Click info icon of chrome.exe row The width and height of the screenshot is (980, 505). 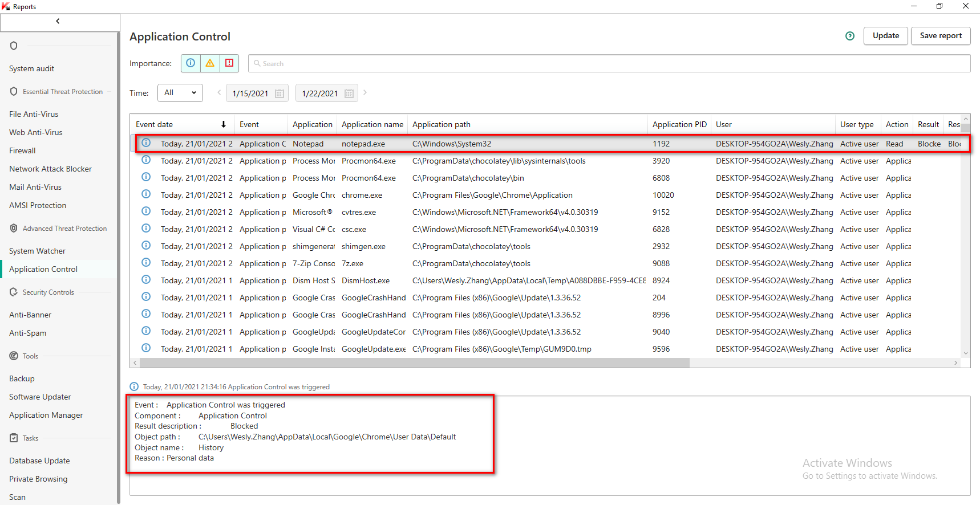(146, 194)
